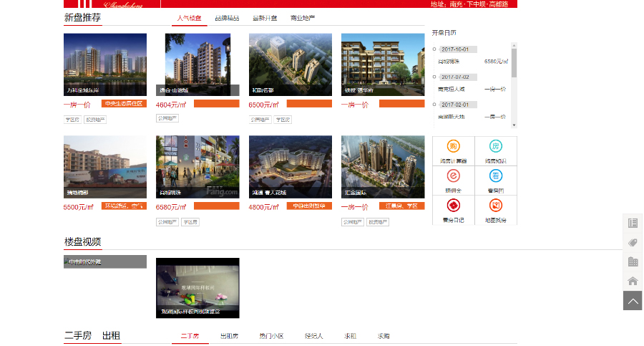Select the 求租 tab
644x346 pixels.
point(351,336)
